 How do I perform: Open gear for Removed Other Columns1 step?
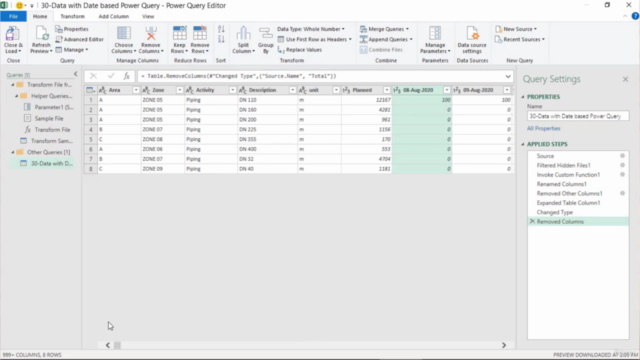622,193
